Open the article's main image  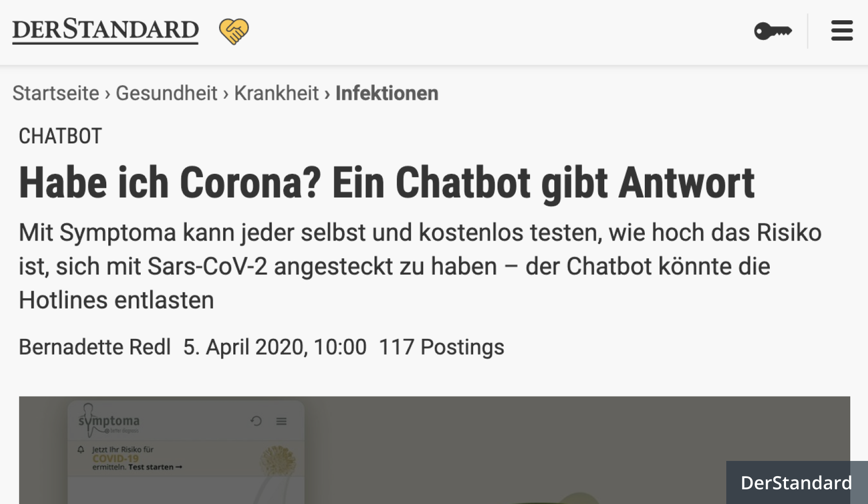pos(434,450)
